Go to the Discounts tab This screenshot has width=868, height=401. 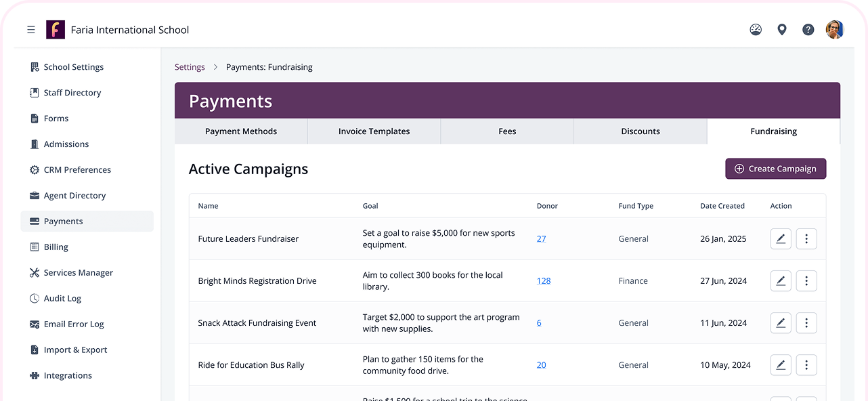pyautogui.click(x=640, y=131)
